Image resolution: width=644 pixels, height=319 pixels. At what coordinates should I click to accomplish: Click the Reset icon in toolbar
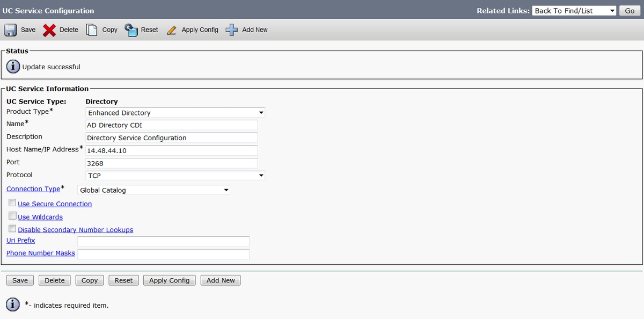131,30
